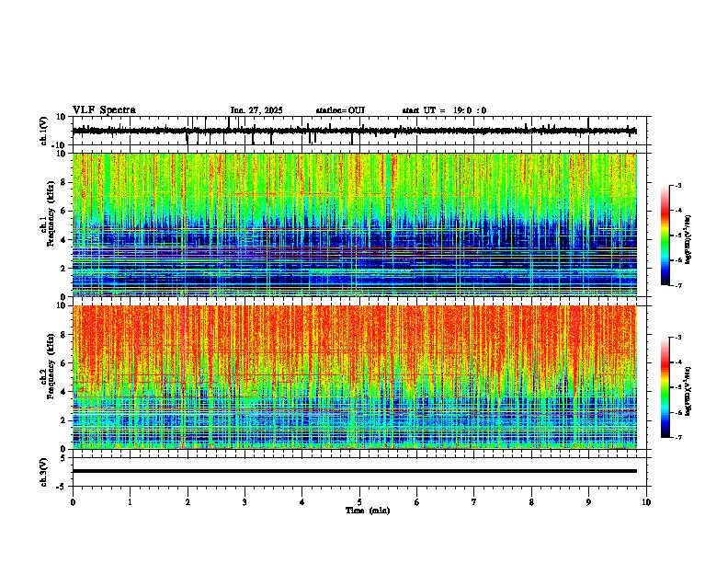Click the "5" tick on ch.3(V) axis
The image size is (728, 563).
63,457
